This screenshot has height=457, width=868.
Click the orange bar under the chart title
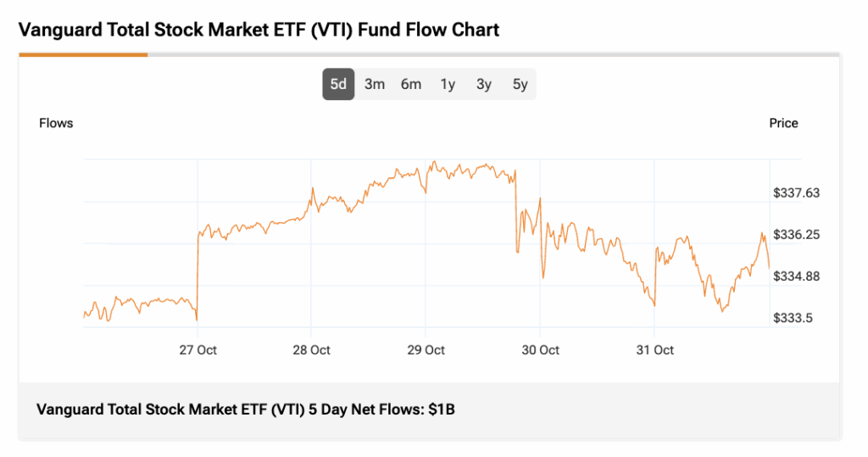tap(83, 55)
